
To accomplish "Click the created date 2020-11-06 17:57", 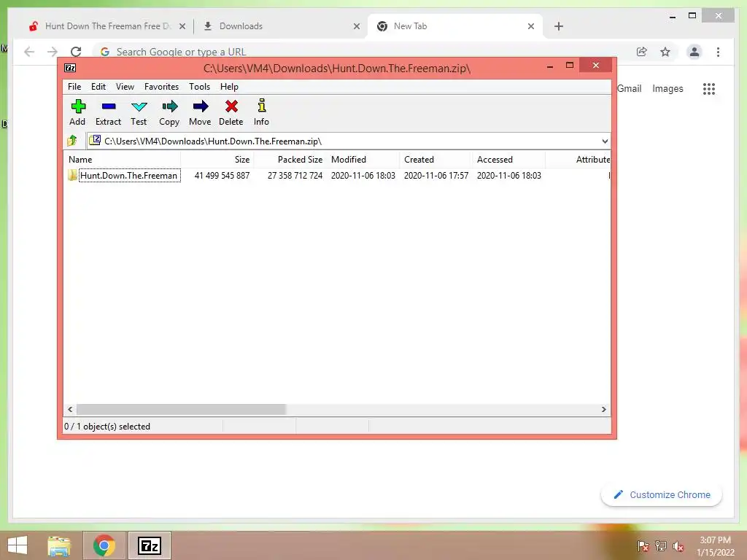I will click(x=436, y=175).
